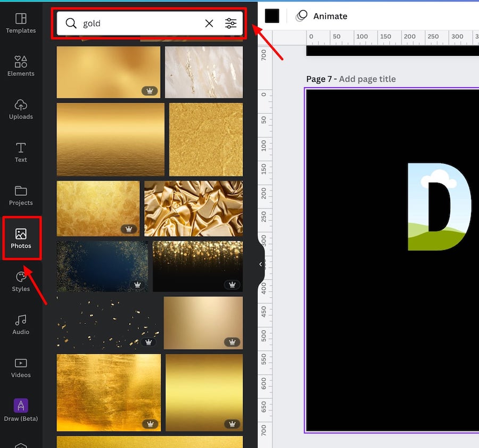
Task: Open the Elements panel
Action: tap(21, 66)
